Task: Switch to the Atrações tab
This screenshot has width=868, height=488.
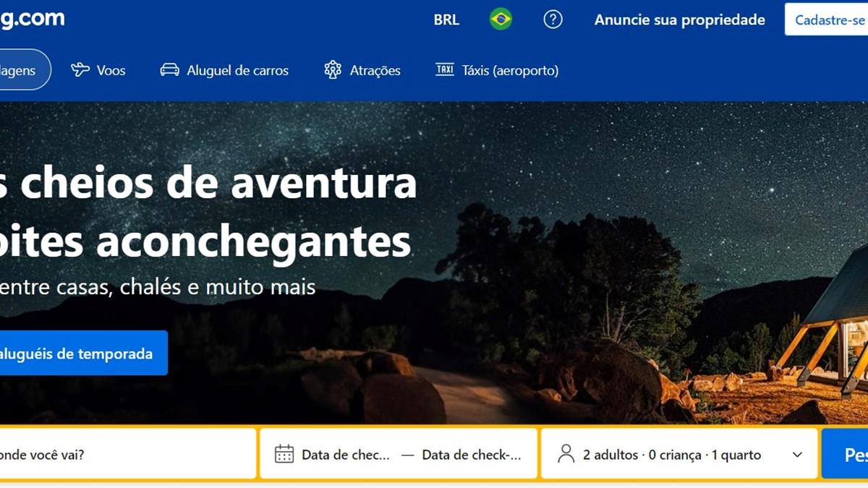Action: coord(362,70)
